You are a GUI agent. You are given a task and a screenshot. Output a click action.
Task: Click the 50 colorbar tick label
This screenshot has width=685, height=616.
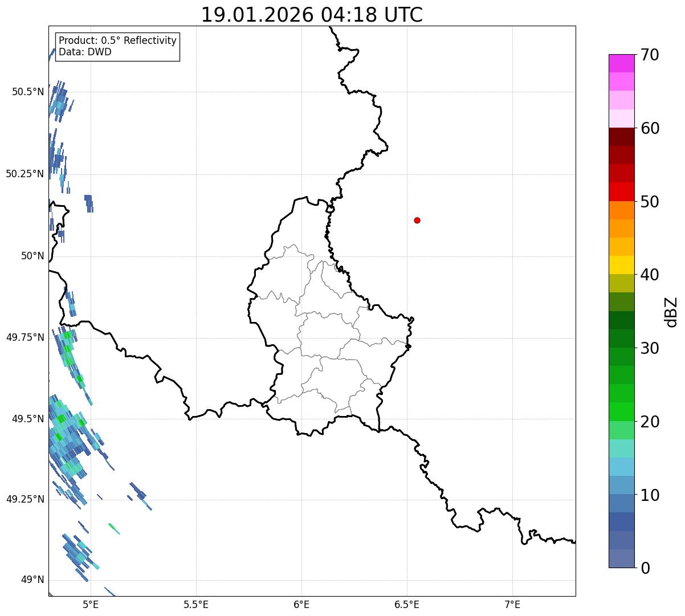[649, 202]
